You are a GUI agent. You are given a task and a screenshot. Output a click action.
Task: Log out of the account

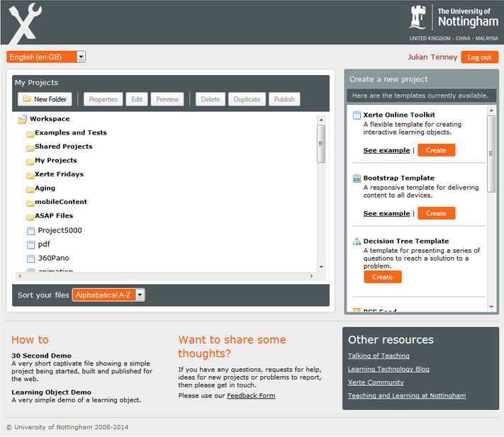tap(480, 57)
